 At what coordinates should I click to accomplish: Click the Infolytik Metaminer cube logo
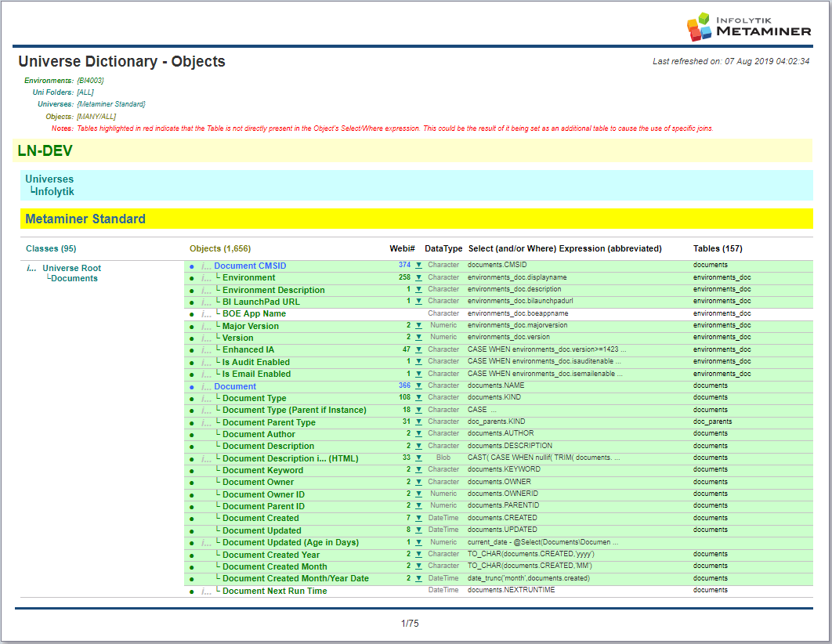(699, 27)
